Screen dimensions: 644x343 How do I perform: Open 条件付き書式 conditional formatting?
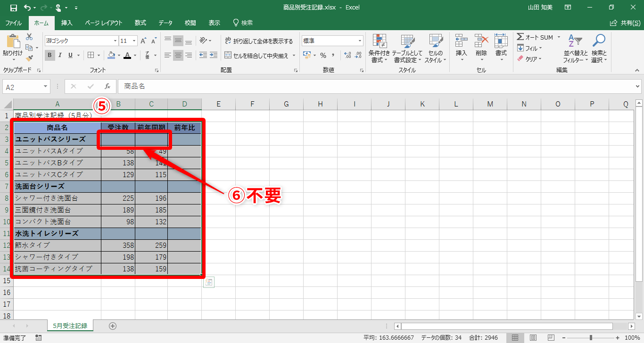point(379,49)
